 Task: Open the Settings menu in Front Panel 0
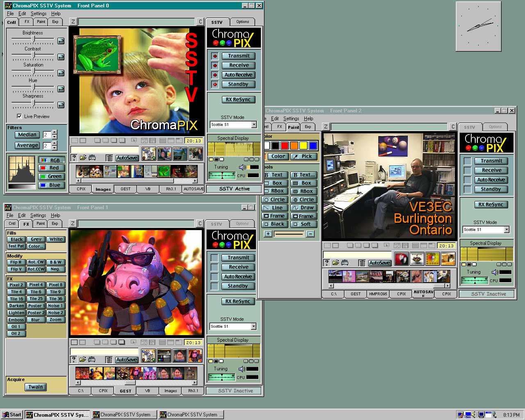pos(39,14)
